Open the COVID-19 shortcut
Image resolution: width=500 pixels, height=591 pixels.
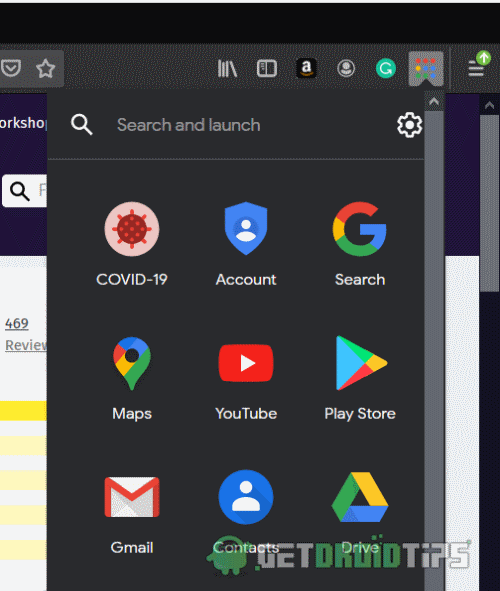(x=131, y=244)
